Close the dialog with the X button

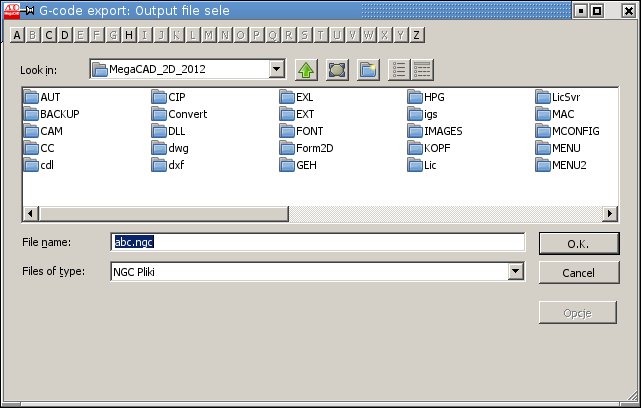[x=629, y=11]
